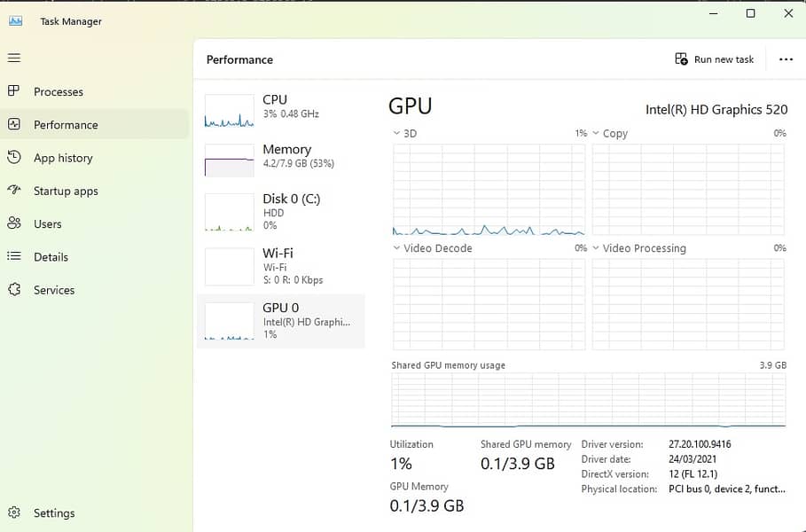The height and width of the screenshot is (532, 806).
Task: Select the Wi-Fi performance item
Action: tap(279, 266)
